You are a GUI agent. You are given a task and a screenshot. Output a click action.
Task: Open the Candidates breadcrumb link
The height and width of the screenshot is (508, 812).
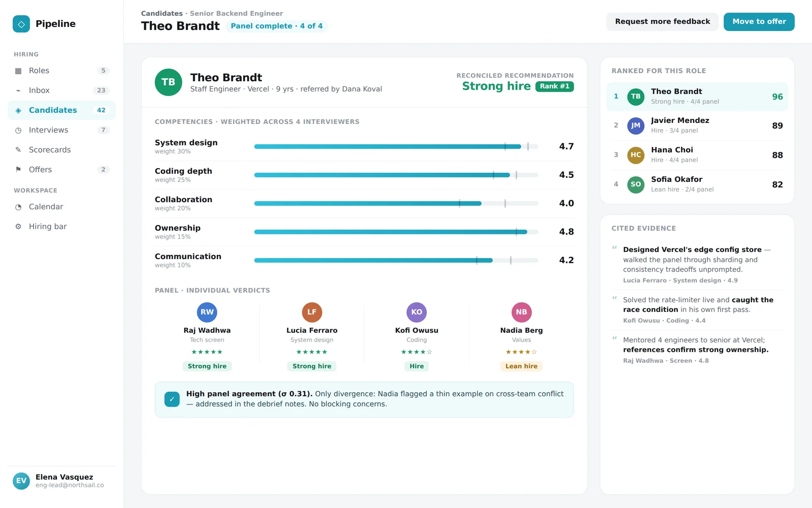point(161,14)
